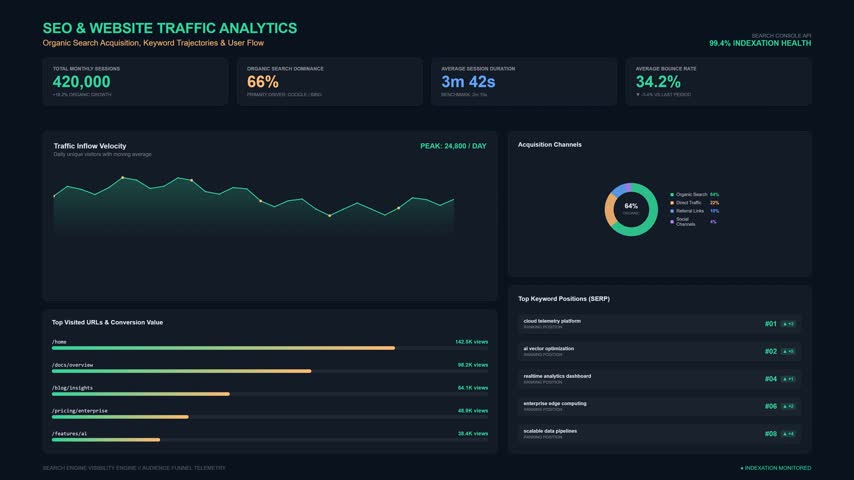Click the rank change badge beside #08

pos(788,434)
